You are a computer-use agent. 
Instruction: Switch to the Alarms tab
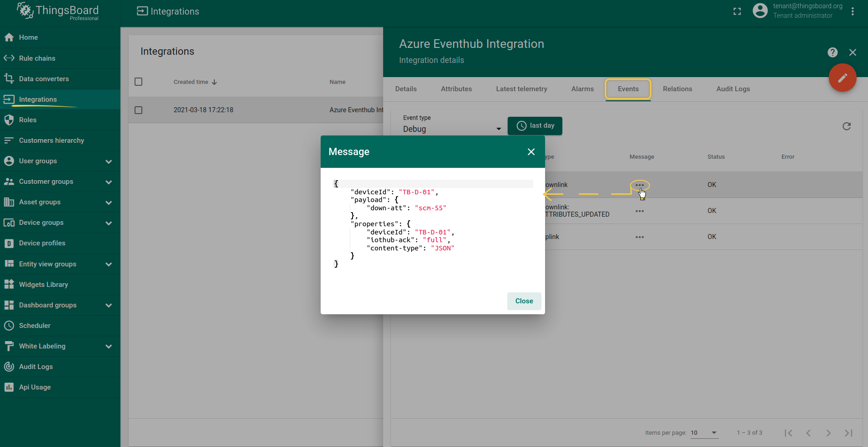582,89
